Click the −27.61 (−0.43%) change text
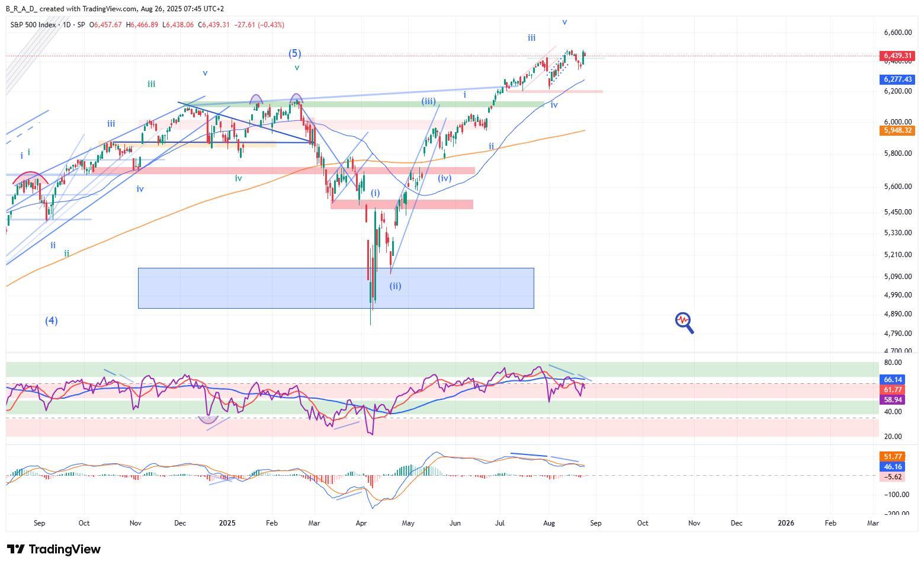This screenshot has width=924, height=567. tap(259, 25)
